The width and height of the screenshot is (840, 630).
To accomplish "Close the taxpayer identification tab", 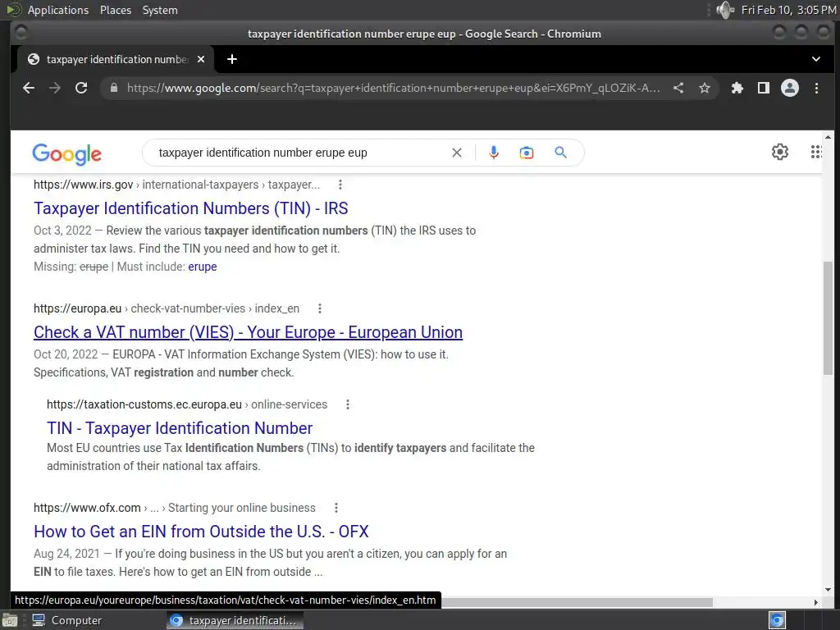I will pos(201,59).
